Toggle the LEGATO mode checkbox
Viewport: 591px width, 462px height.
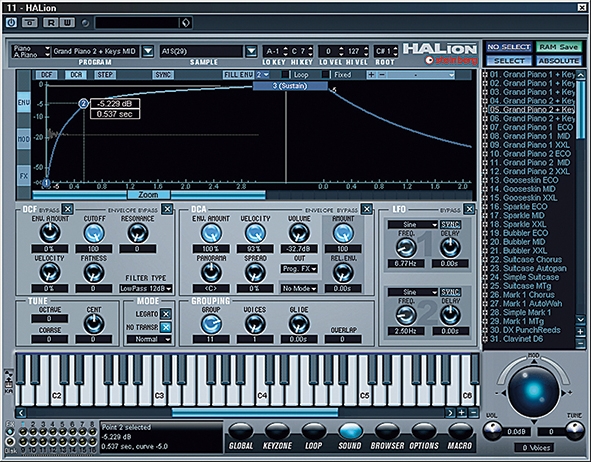(166, 314)
